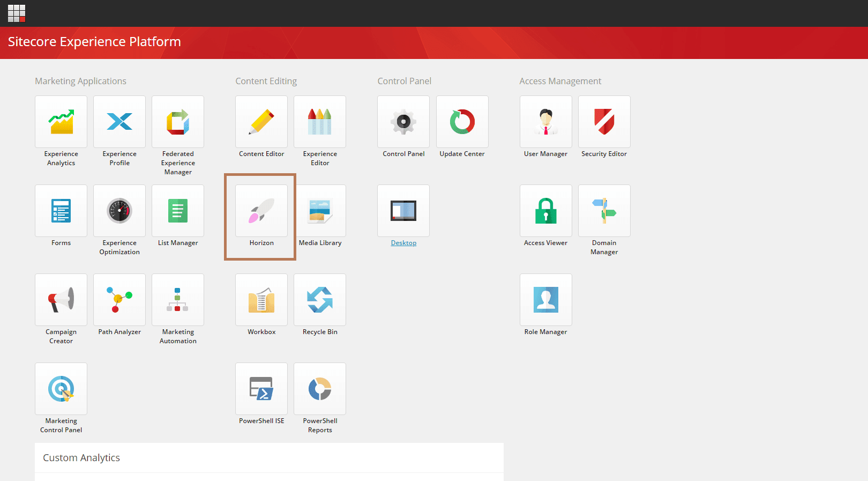This screenshot has width=868, height=481.
Task: Open Federated Experience Manager
Action: [178, 122]
